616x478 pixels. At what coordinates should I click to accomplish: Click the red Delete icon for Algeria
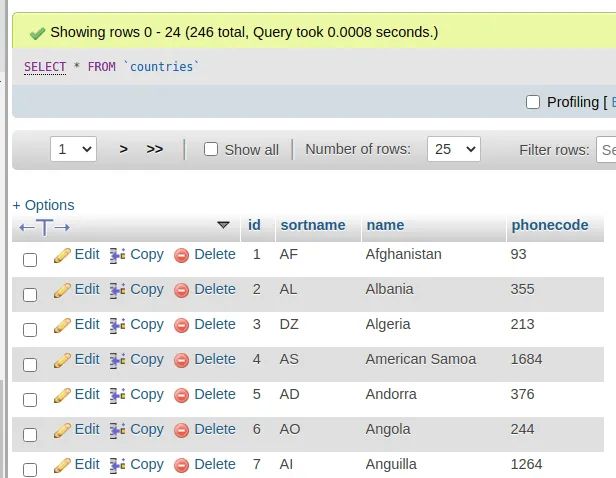click(182, 326)
